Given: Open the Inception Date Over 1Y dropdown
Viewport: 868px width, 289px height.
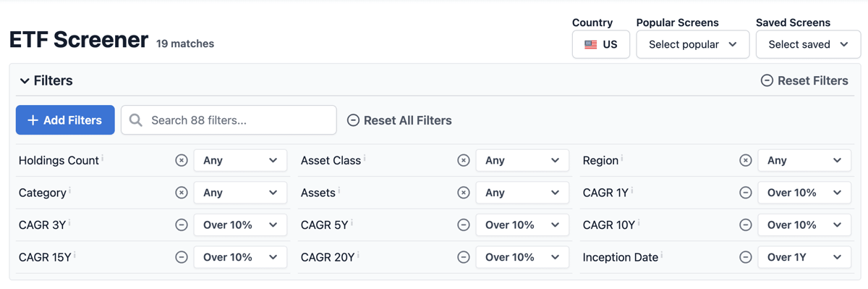Looking at the screenshot, I should (x=804, y=257).
